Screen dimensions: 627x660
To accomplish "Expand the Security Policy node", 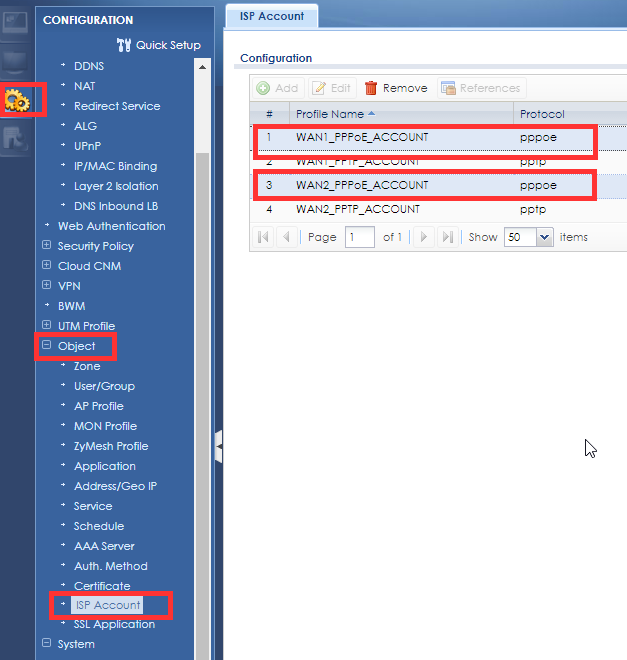I will [x=46, y=246].
